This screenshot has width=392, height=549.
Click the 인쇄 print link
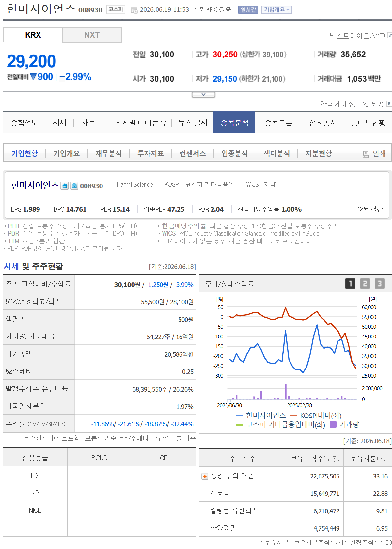pos(379,154)
